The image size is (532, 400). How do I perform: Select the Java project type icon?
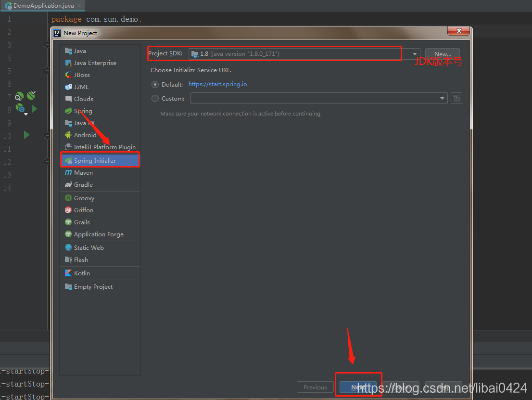(x=68, y=51)
